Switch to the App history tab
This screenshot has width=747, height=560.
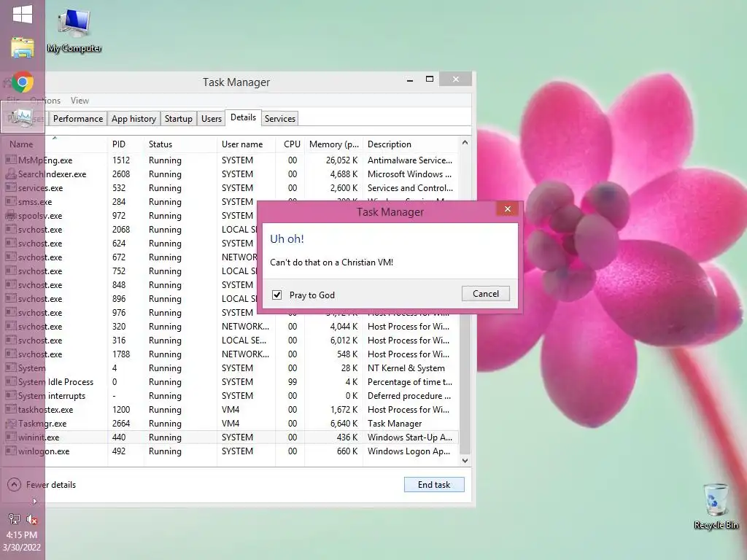pyautogui.click(x=134, y=119)
